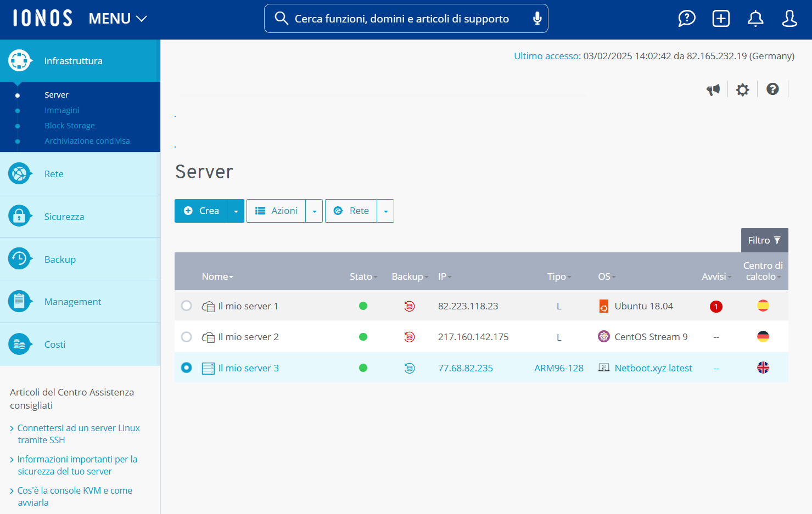The image size is (812, 514).
Task: Click backup icon of Il mio server 1
Action: [410, 306]
